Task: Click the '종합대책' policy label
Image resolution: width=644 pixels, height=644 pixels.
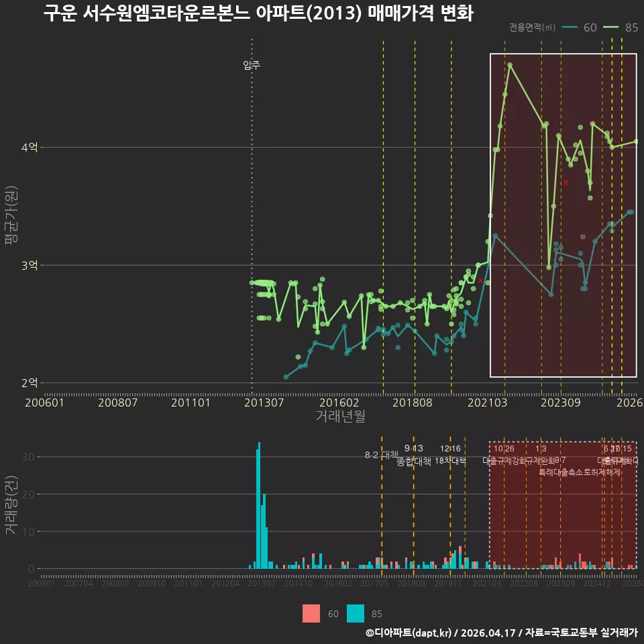Action: point(414,462)
